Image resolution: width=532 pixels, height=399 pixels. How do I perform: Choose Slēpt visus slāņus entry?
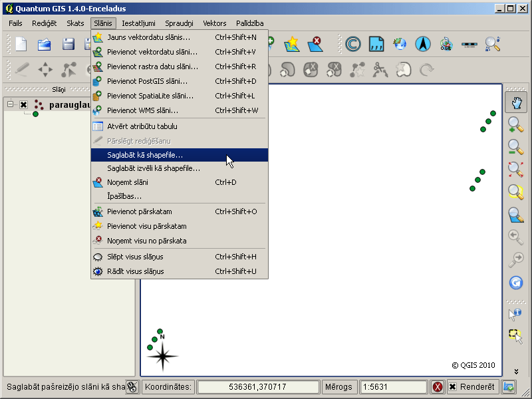(180, 257)
